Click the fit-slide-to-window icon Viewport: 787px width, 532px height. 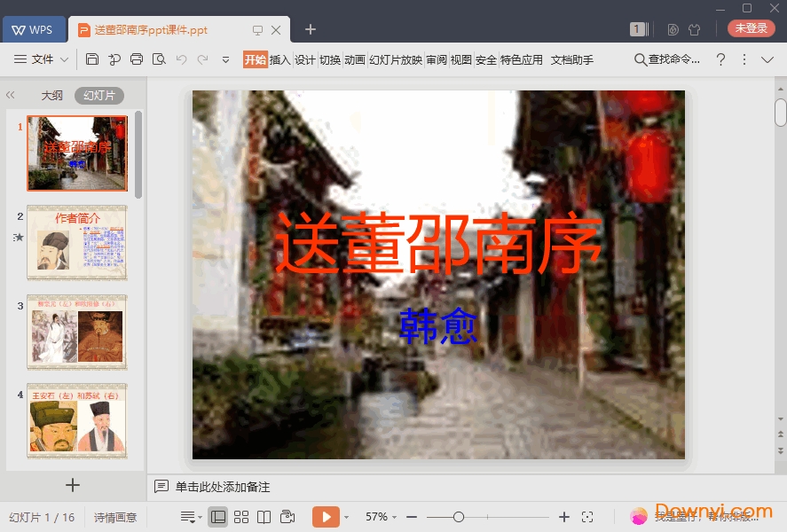click(x=587, y=516)
